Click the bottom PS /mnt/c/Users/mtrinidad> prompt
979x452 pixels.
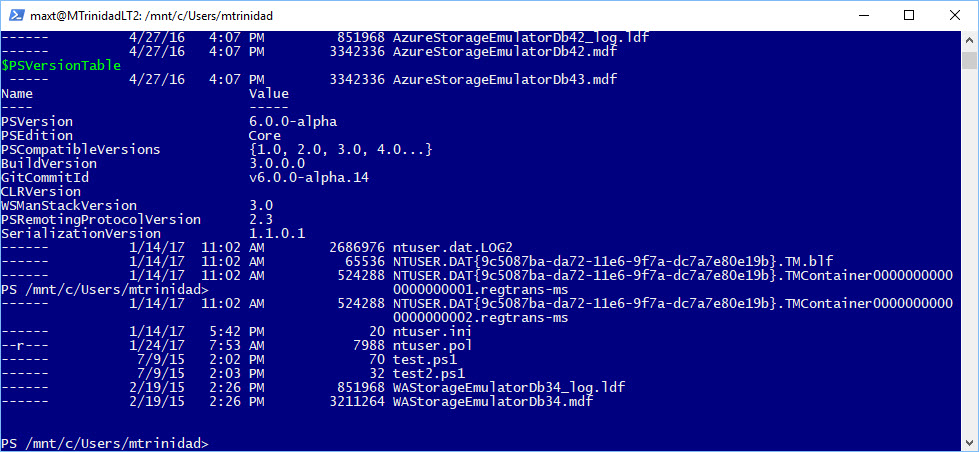tap(105, 444)
